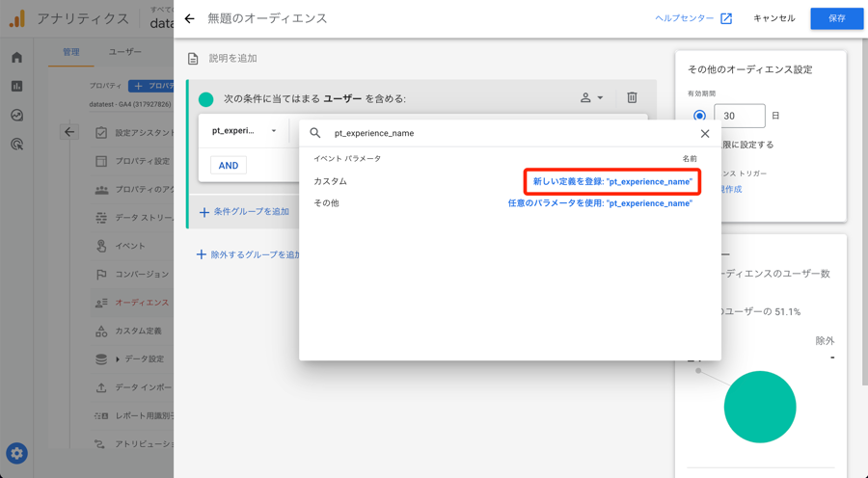Close the parameter search popup
The image size is (868, 478).
pyautogui.click(x=704, y=133)
